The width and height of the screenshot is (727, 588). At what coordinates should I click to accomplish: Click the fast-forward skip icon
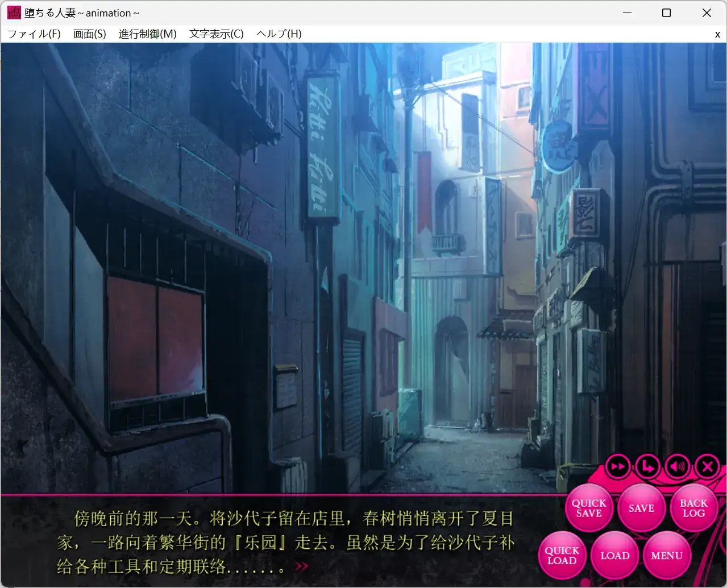point(618,467)
